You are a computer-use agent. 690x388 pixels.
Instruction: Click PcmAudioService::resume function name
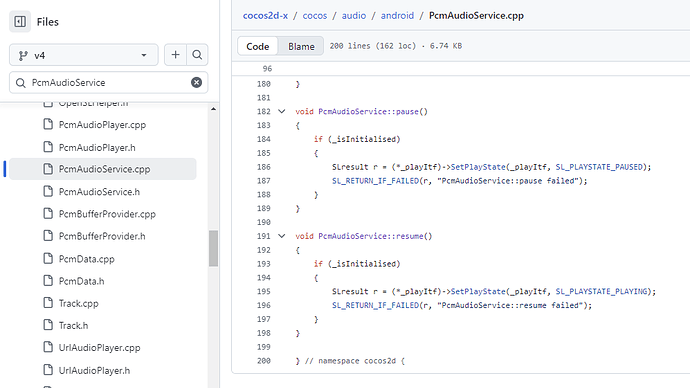pos(371,236)
